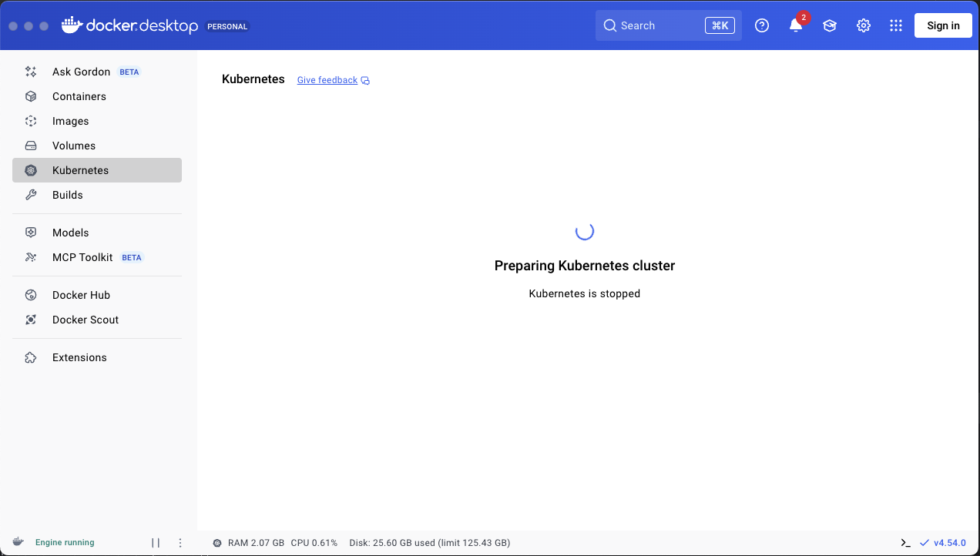Open the apps grid icon in header
The height and width of the screenshot is (556, 980).
click(896, 25)
